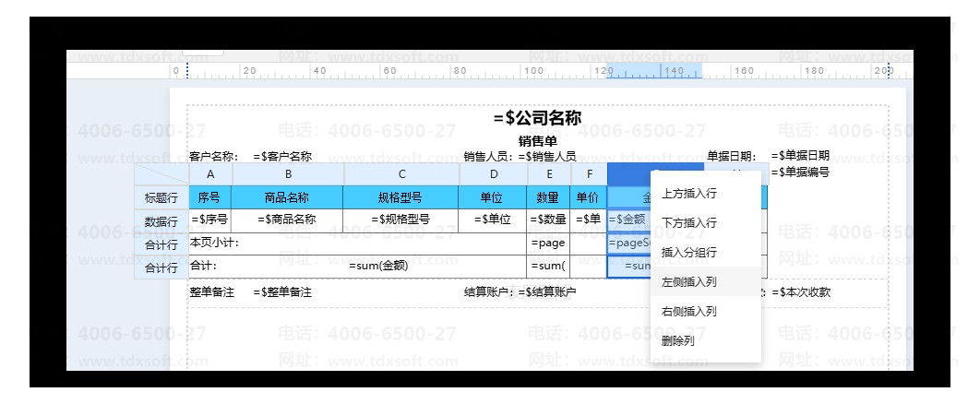Image resolution: width=980 pixels, height=404 pixels.
Task: Select column header D
Action: tap(494, 173)
